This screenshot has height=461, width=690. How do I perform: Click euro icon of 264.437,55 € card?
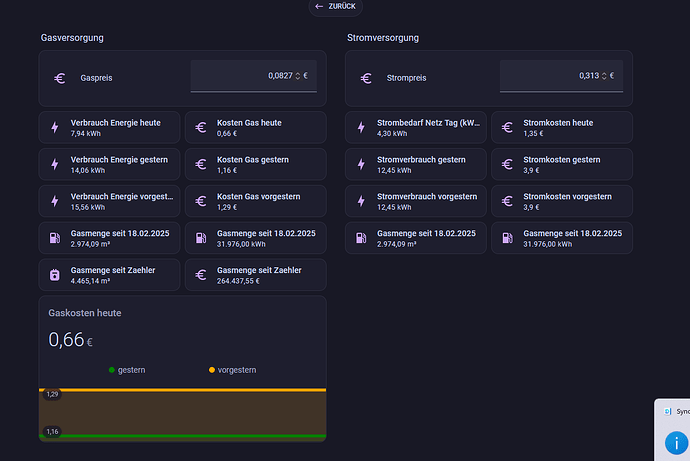click(201, 275)
